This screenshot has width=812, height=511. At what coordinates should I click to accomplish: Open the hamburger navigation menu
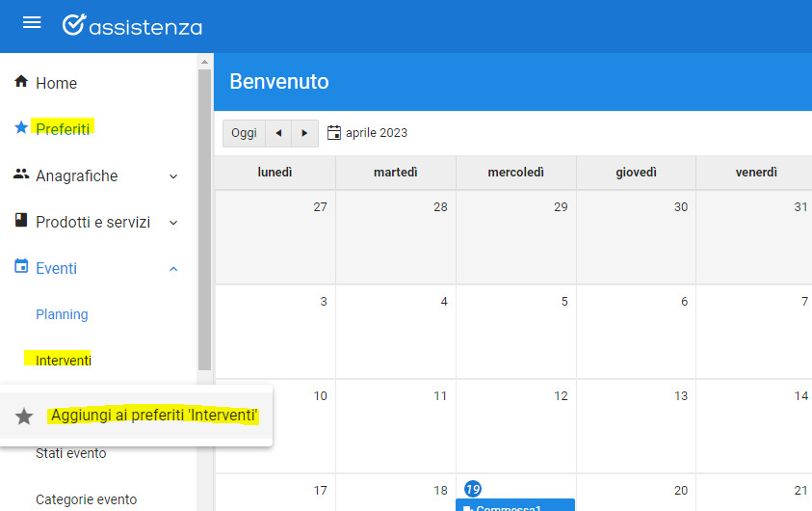point(32,22)
